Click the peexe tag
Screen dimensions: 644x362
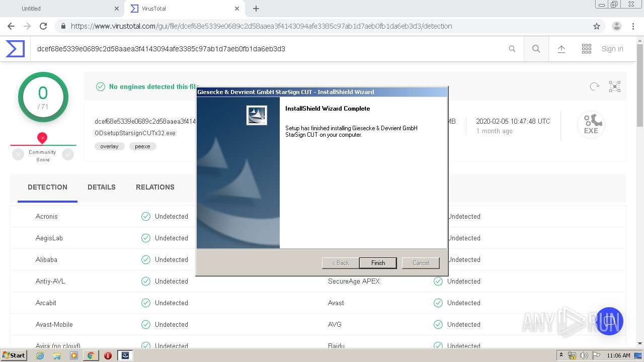click(142, 146)
